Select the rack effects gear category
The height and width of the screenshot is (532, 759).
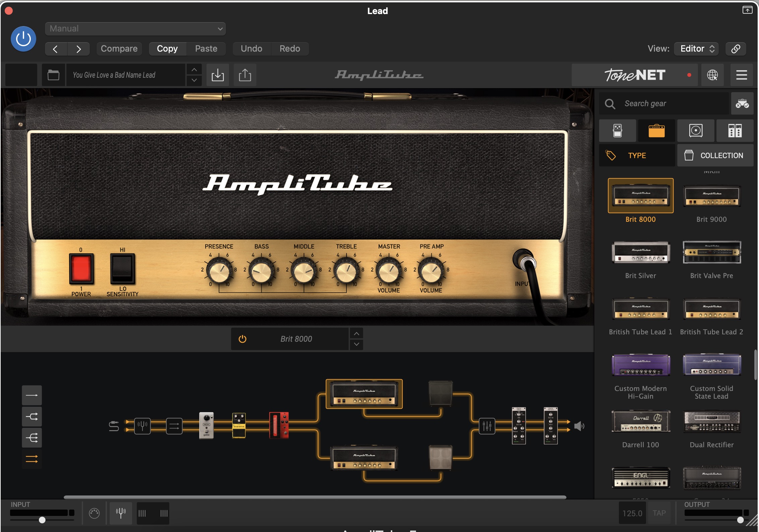pyautogui.click(x=735, y=131)
